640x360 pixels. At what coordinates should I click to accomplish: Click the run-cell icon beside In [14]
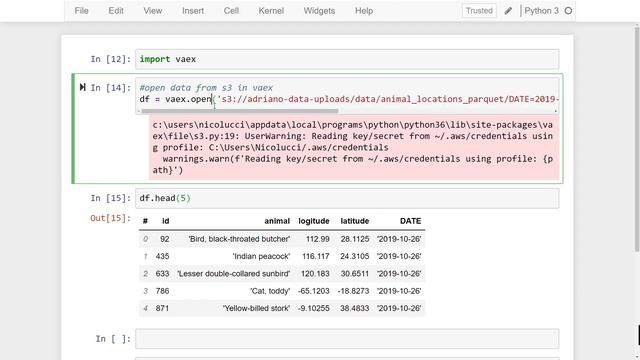pos(82,87)
